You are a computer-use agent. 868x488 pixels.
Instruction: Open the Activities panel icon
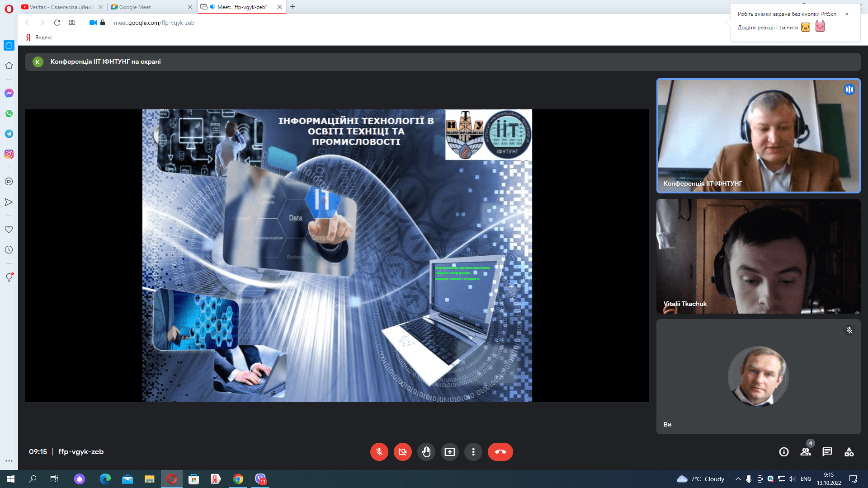849,452
